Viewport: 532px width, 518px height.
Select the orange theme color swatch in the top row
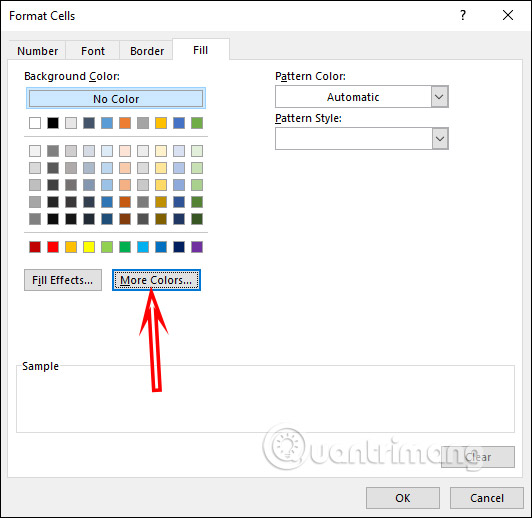(x=125, y=123)
